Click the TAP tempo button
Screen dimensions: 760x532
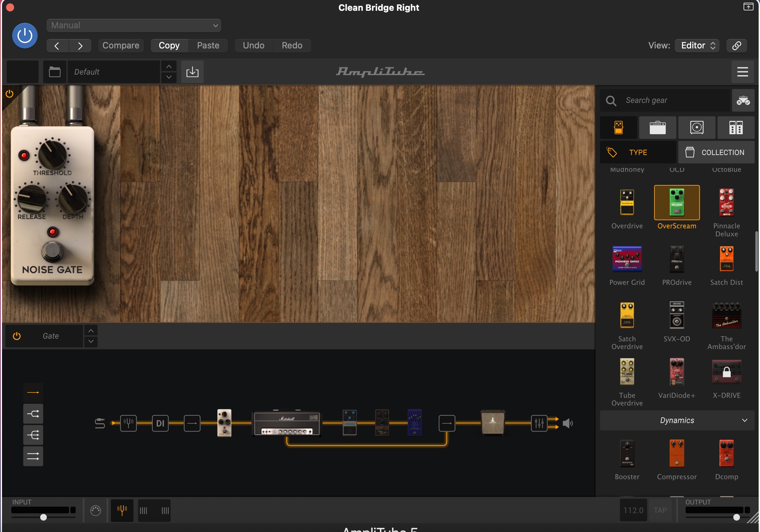click(x=660, y=510)
